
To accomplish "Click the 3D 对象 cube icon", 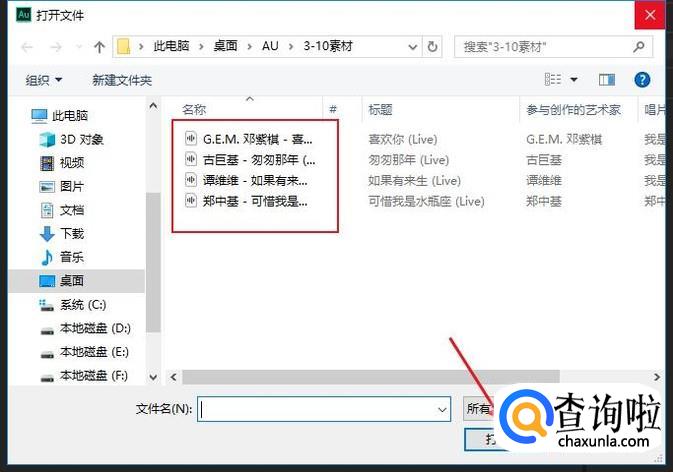I will point(47,139).
